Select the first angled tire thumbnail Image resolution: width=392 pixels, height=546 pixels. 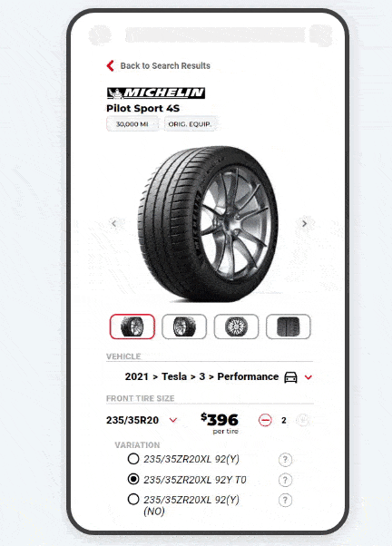(x=132, y=327)
